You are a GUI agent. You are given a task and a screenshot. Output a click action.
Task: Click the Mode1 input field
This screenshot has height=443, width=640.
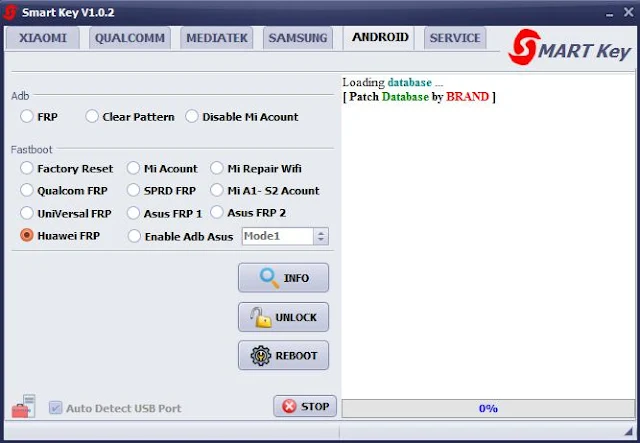coord(278,236)
